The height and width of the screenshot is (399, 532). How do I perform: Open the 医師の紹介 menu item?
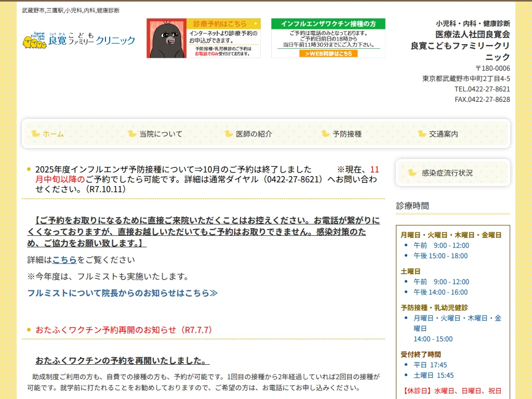point(254,134)
